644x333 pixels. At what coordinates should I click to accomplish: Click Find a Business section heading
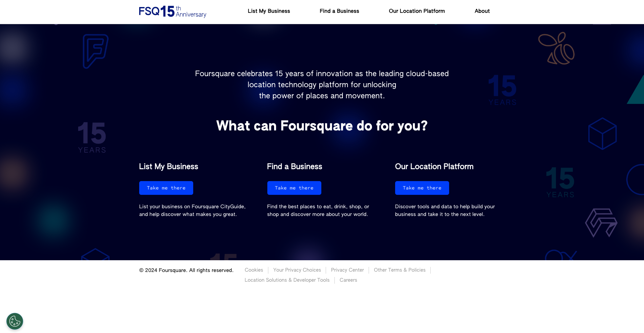[x=294, y=167]
